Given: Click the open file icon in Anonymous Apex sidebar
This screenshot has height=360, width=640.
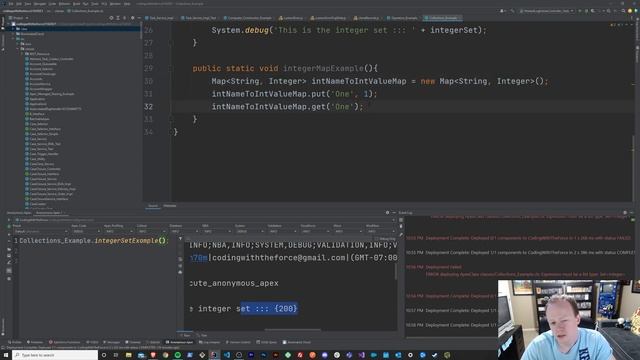Looking at the screenshot, I should tap(9, 249).
